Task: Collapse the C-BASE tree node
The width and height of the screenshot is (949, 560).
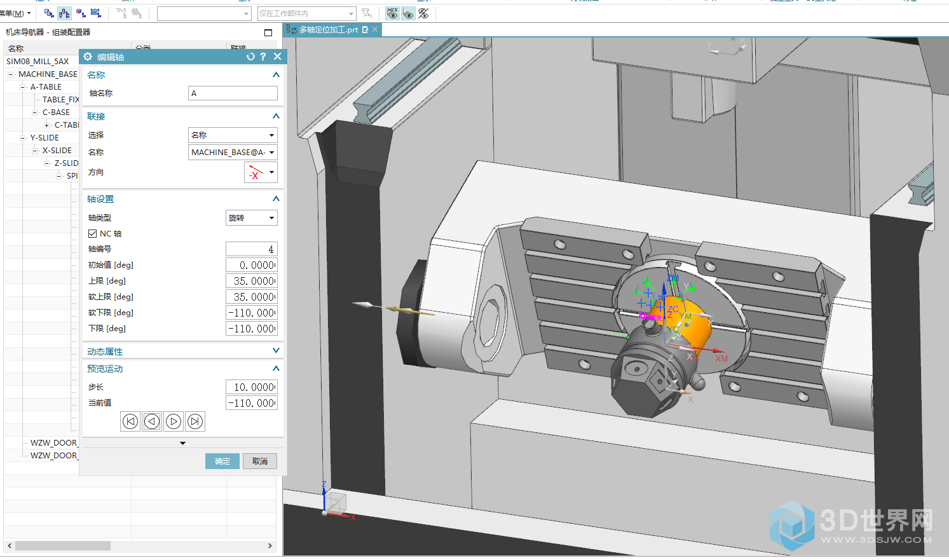Action: pos(34,113)
